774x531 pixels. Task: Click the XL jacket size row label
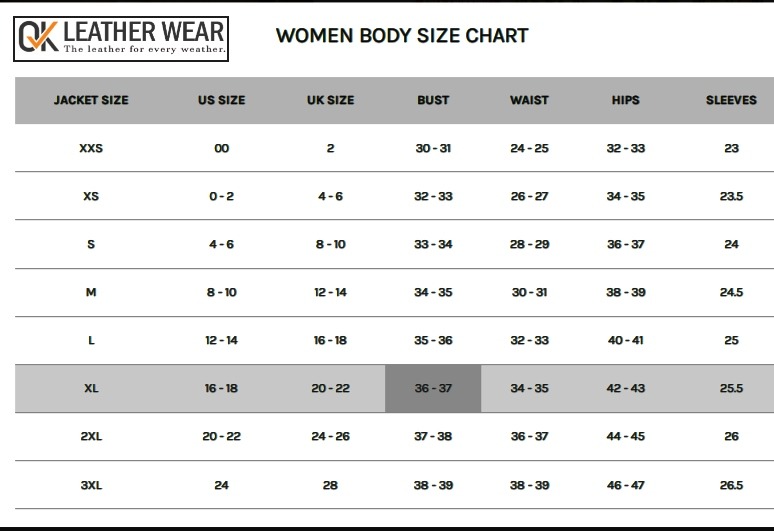(x=91, y=388)
